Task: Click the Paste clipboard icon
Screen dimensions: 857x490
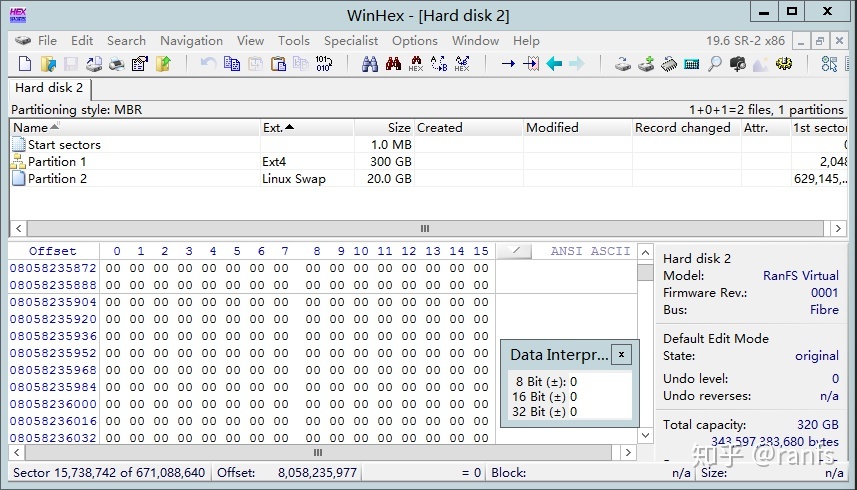Action: point(278,64)
